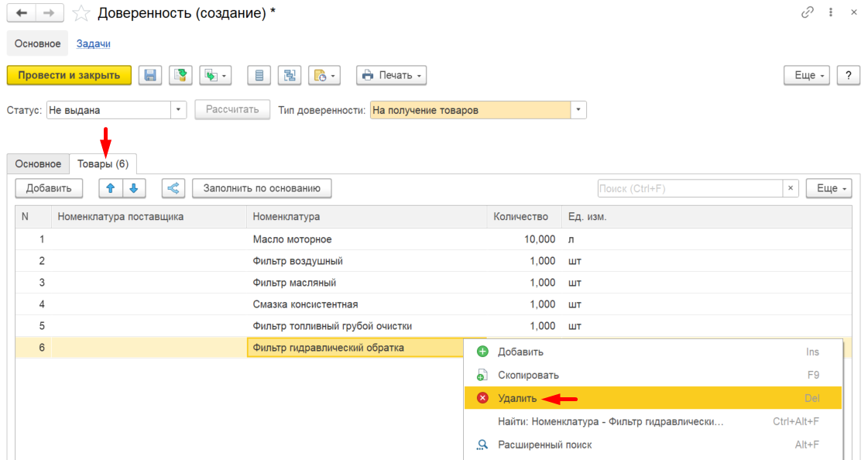Copy link to this document
The image size is (868, 460).
coord(807,12)
